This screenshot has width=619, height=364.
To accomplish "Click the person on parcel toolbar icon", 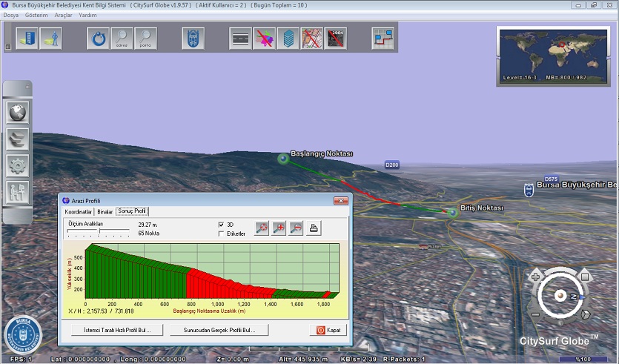I will click(51, 39).
